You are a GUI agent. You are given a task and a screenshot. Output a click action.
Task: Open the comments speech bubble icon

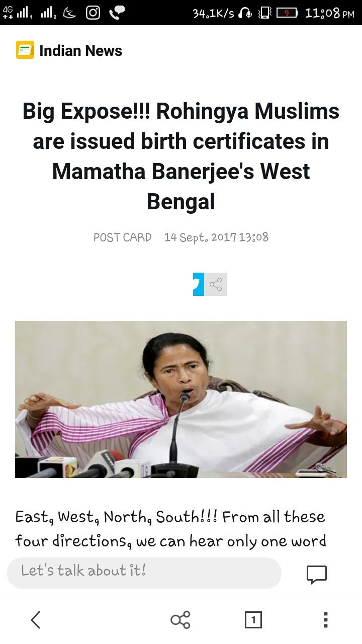(317, 574)
